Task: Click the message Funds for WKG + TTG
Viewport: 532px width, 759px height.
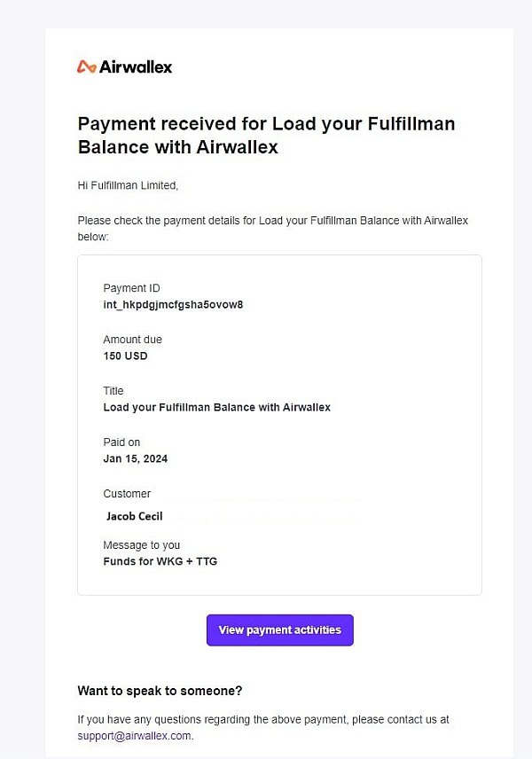Action: click(160, 561)
